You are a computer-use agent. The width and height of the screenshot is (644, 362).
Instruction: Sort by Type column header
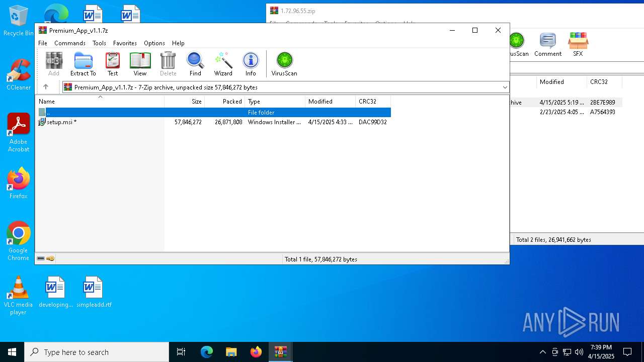(x=275, y=102)
